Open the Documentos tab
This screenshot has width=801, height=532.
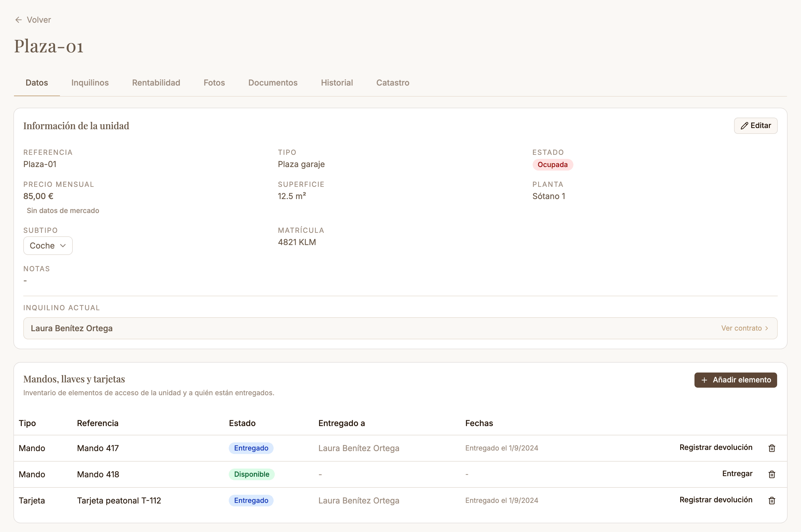point(273,82)
